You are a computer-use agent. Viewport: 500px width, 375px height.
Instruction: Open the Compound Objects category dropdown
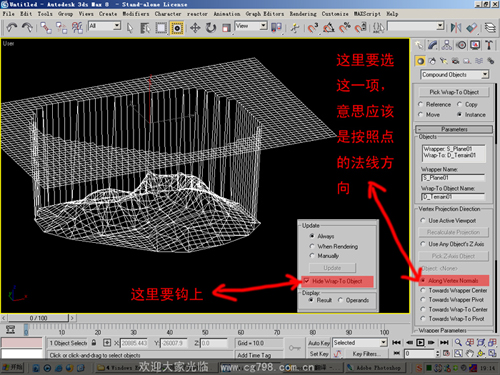pos(455,75)
